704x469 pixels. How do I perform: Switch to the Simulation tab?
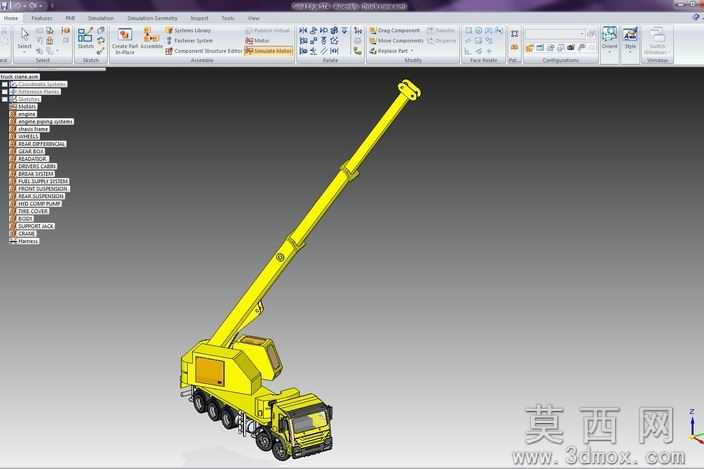[101, 18]
